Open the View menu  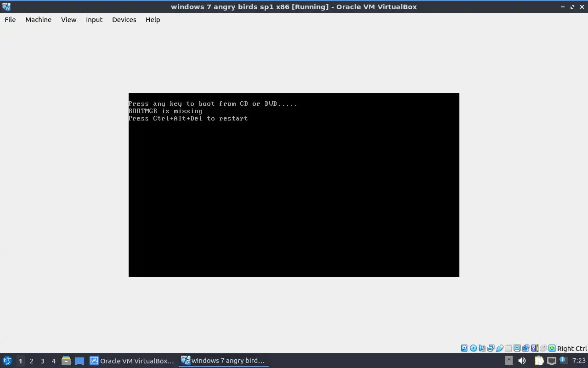coord(68,20)
